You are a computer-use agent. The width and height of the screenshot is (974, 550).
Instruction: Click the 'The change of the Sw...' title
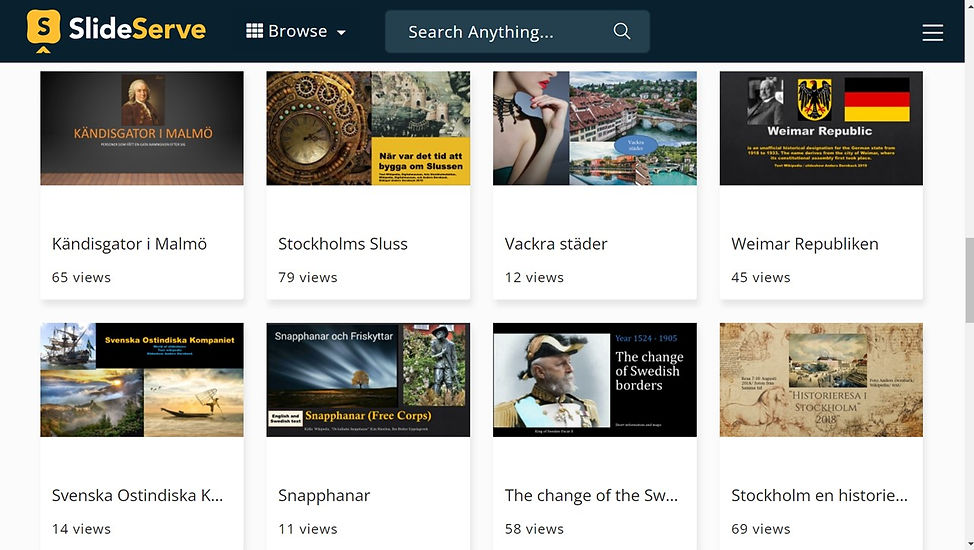point(591,496)
